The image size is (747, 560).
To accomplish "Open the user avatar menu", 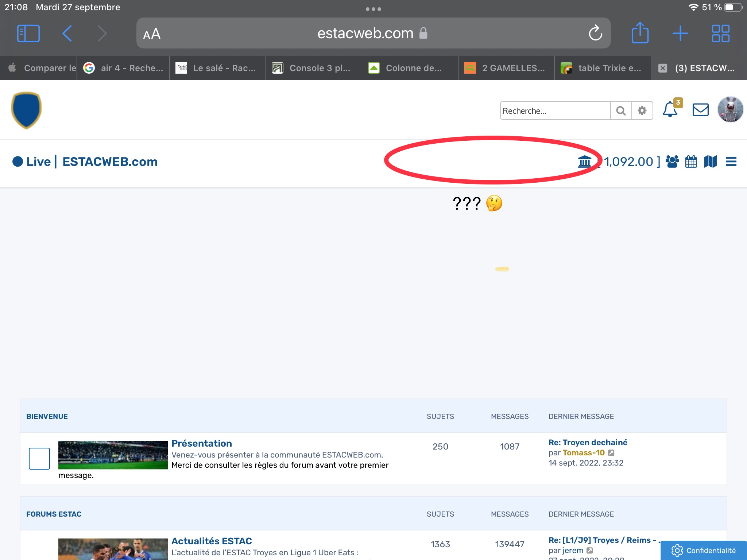I will pos(730,109).
